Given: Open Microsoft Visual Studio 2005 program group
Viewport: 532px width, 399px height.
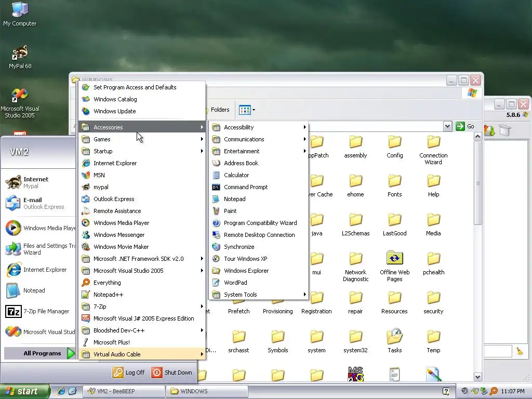Looking at the screenshot, I should pos(142,270).
